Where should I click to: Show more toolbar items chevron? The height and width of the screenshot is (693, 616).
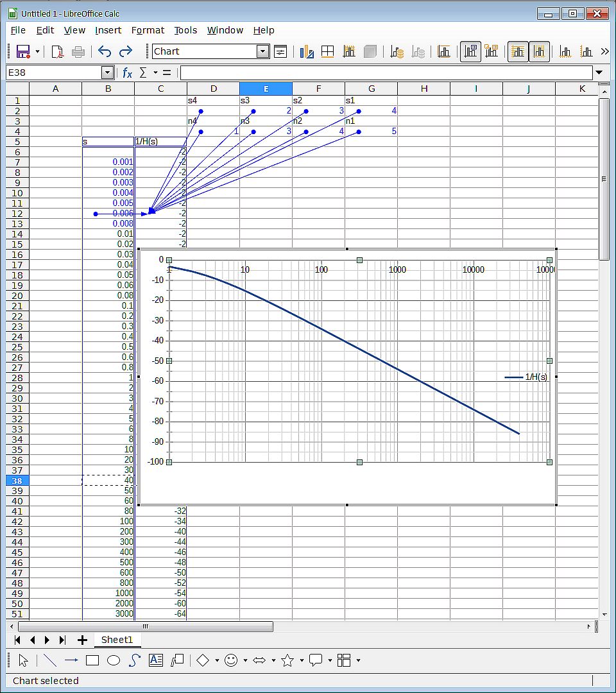605,52
